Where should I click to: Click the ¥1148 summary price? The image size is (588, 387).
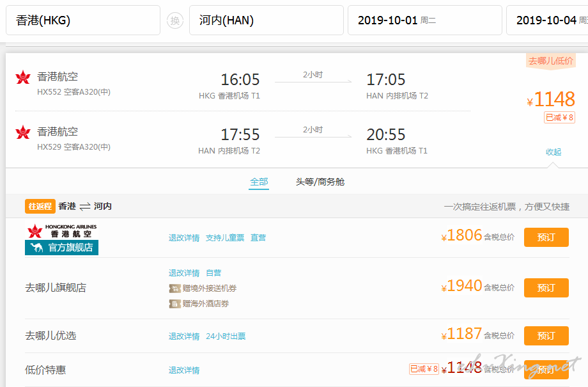click(551, 100)
